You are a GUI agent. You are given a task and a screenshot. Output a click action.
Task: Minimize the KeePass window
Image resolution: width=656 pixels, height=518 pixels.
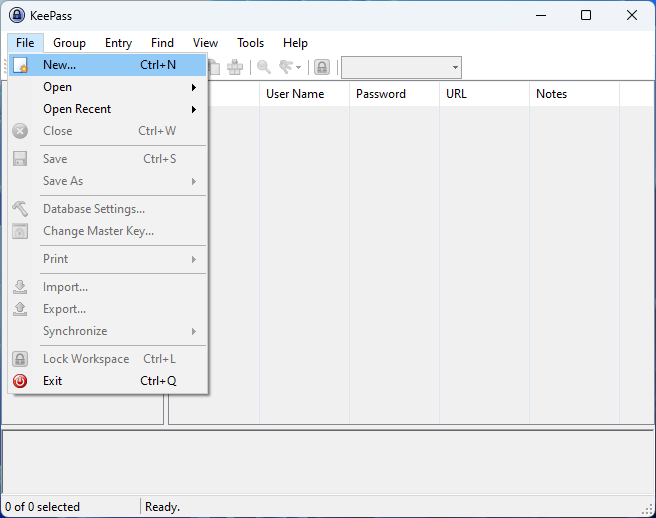541,15
